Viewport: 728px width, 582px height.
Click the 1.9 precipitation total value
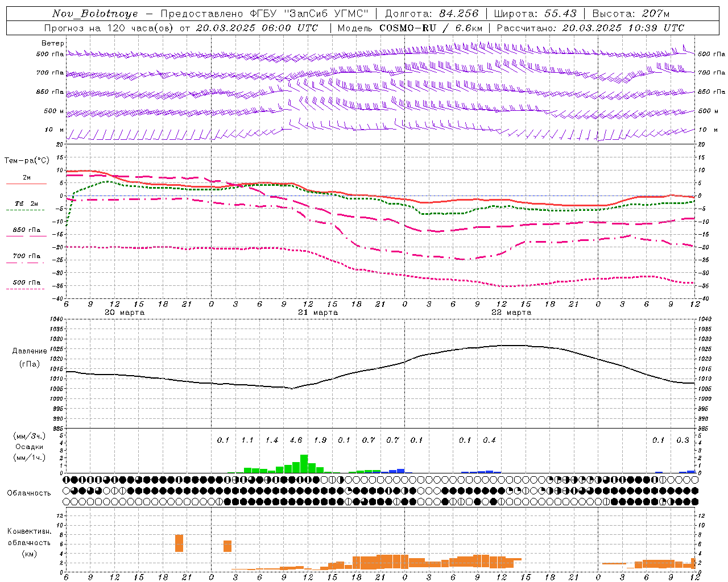click(x=320, y=440)
